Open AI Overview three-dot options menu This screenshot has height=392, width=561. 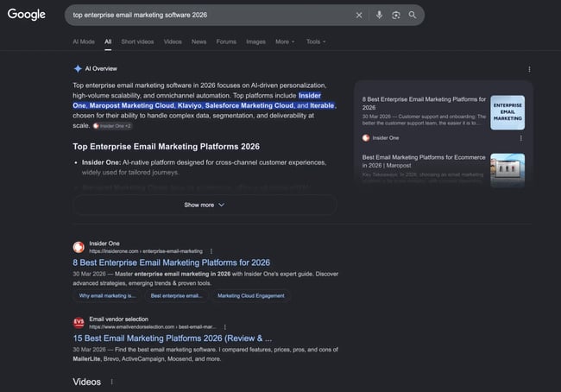pyautogui.click(x=529, y=69)
